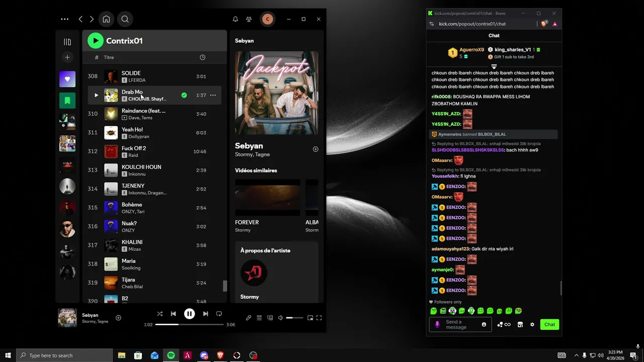Mute the Spotify volume speaker icon
The height and width of the screenshot is (362, 644).
pos(281,318)
